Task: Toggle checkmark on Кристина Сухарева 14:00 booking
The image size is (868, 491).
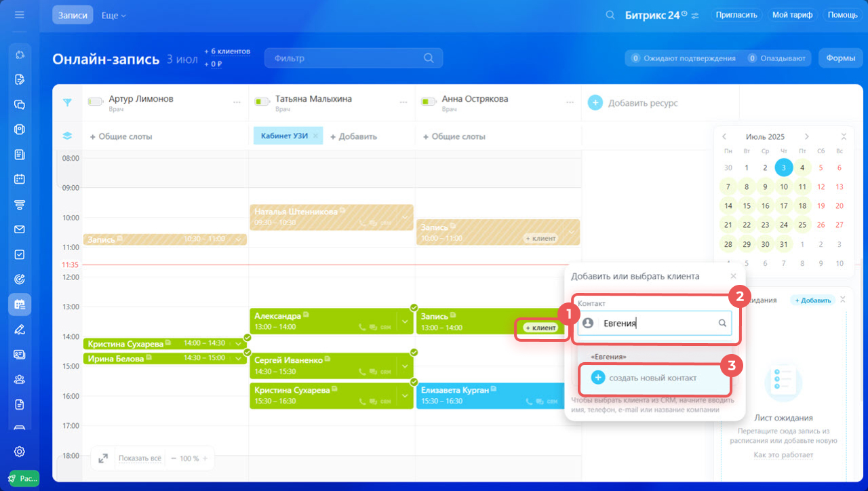Action: 248,337
